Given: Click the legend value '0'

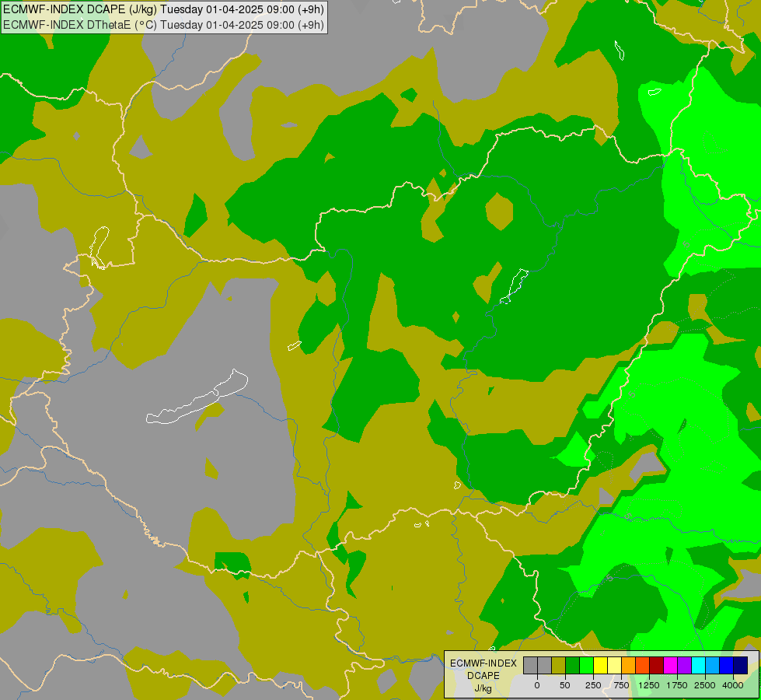Looking at the screenshot, I should (537, 685).
